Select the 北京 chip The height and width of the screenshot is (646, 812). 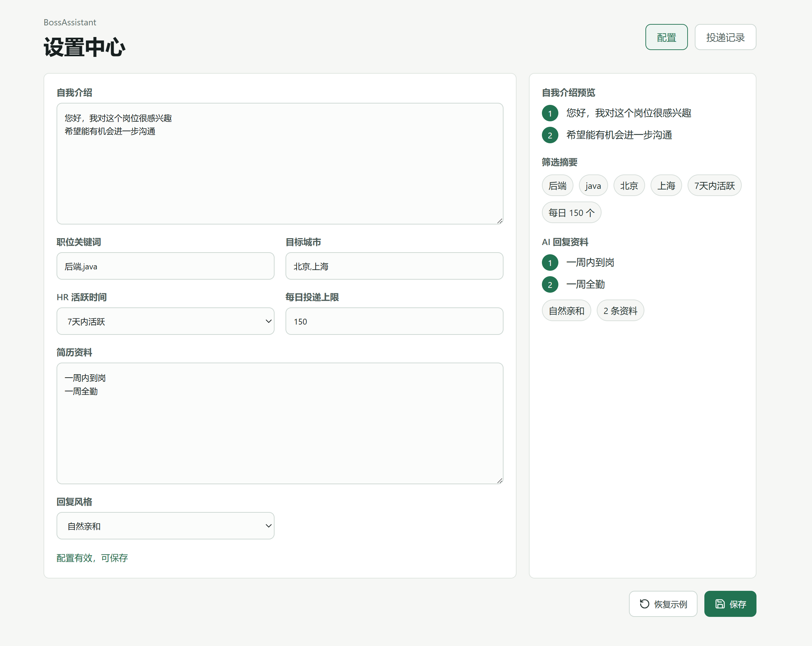[x=629, y=186]
